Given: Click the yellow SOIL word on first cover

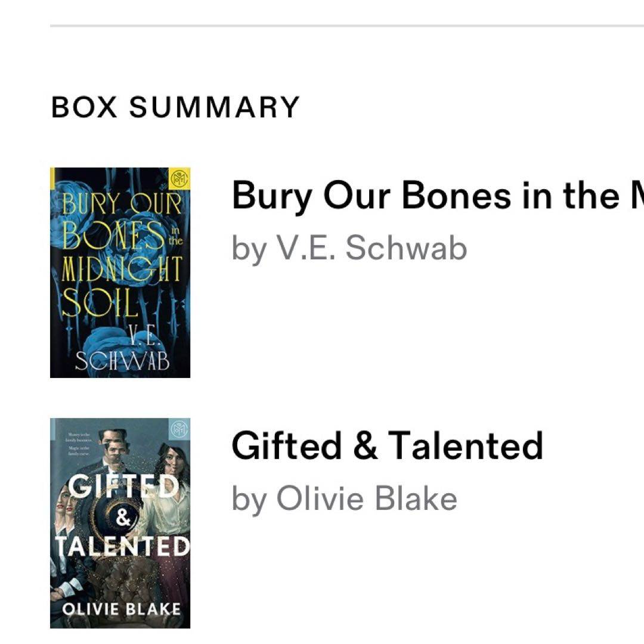Looking at the screenshot, I should [100, 302].
